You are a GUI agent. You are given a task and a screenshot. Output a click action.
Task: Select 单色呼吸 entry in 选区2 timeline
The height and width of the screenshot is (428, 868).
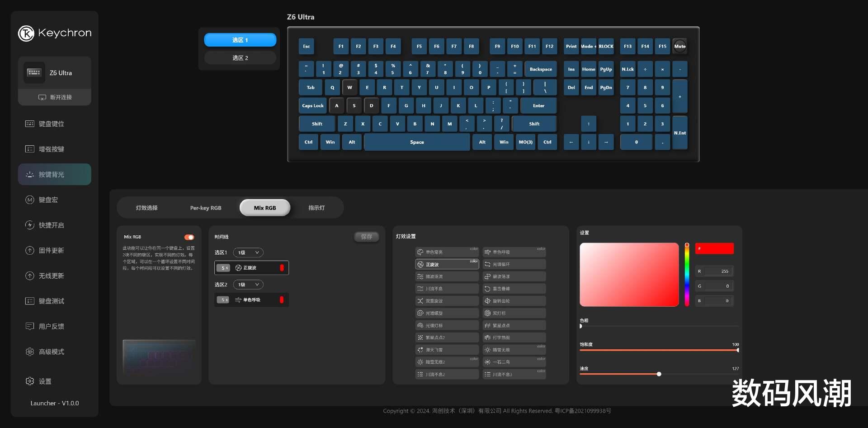coord(251,300)
